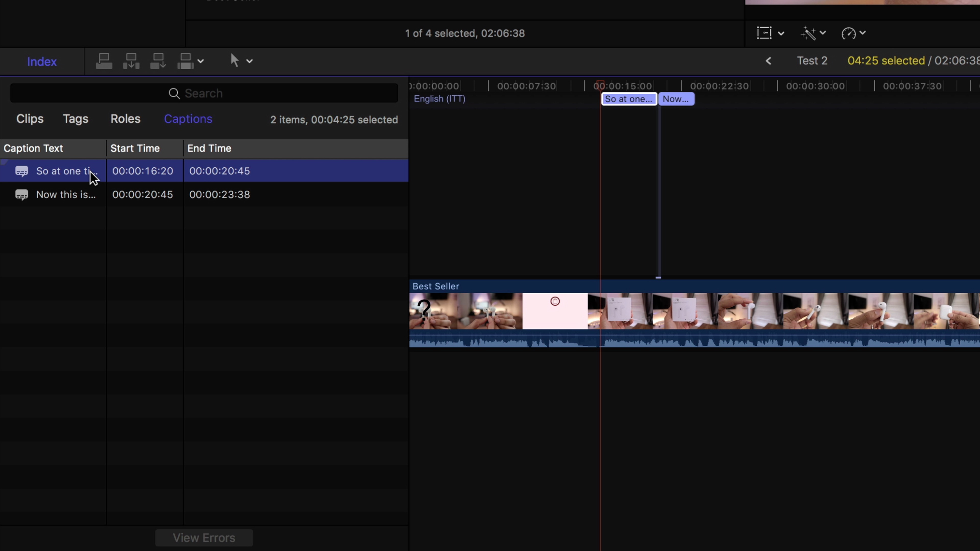This screenshot has height=551, width=980.
Task: Select the 'Now...' caption clip in timeline
Action: 676,99
